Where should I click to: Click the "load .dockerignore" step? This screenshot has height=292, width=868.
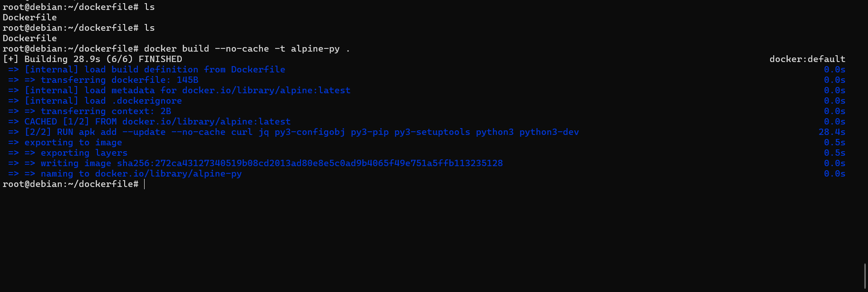coord(103,101)
